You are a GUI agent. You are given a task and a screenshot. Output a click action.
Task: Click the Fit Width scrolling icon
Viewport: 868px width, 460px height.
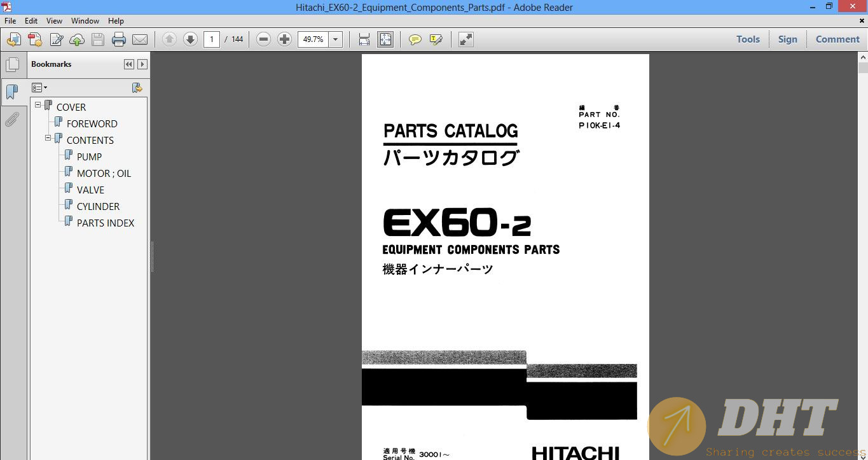(x=364, y=39)
